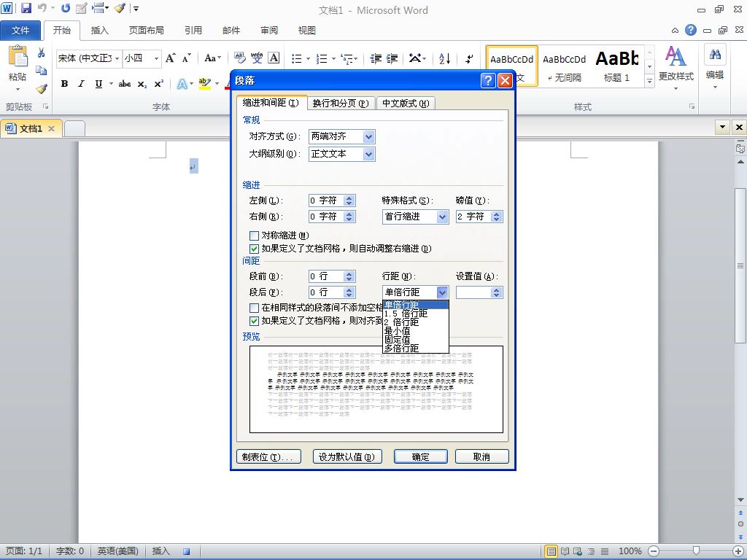
Task: Open the 文件 file menu
Action: coord(20,31)
